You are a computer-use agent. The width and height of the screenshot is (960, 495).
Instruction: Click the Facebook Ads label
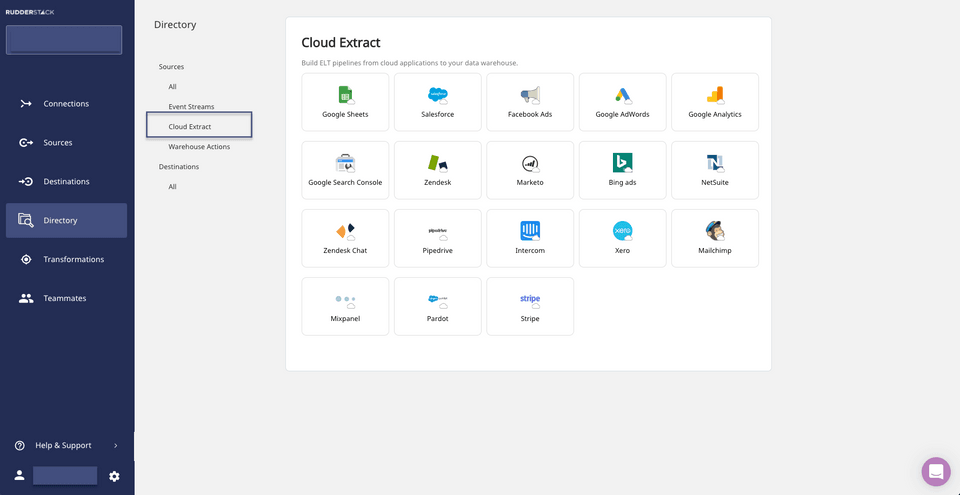[x=530, y=115]
